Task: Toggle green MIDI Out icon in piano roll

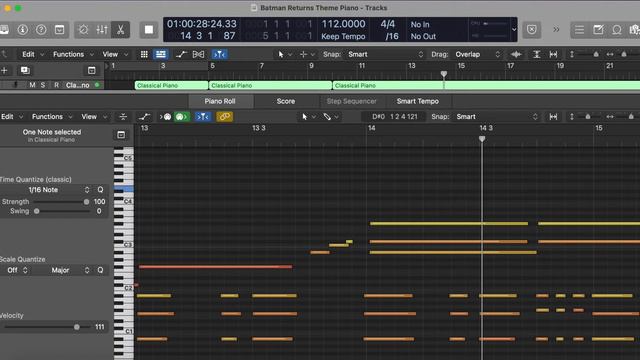Action: tap(182, 117)
